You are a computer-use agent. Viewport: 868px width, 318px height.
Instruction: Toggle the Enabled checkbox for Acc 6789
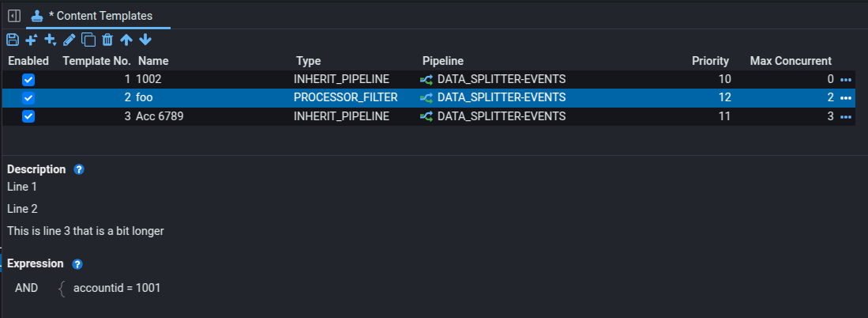[x=28, y=116]
